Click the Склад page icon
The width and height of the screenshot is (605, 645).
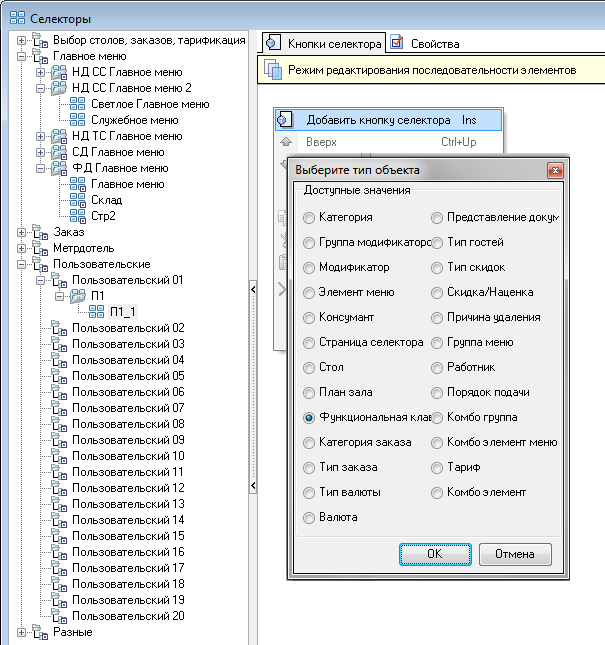pos(77,200)
